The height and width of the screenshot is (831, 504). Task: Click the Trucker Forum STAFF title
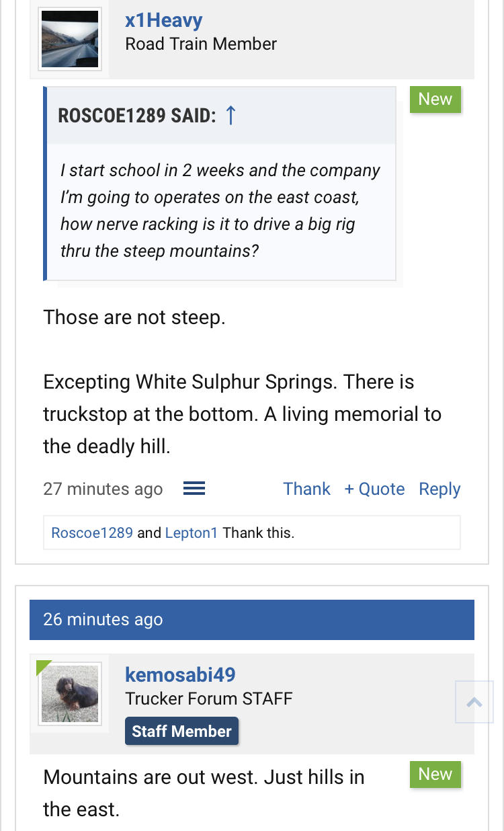click(x=209, y=699)
